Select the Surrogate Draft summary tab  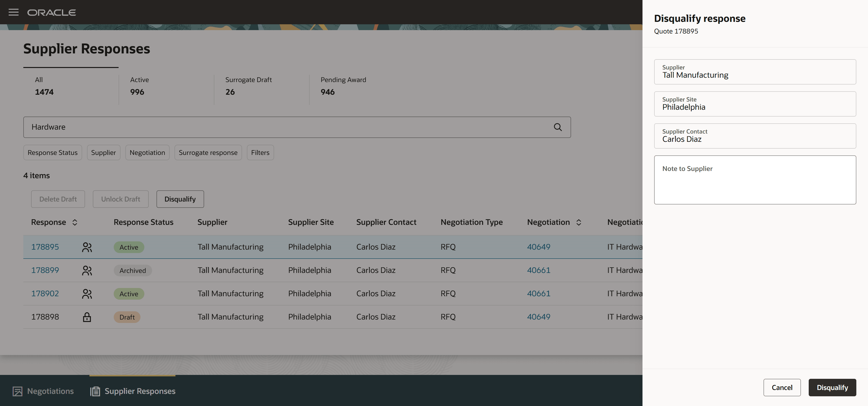(248, 86)
